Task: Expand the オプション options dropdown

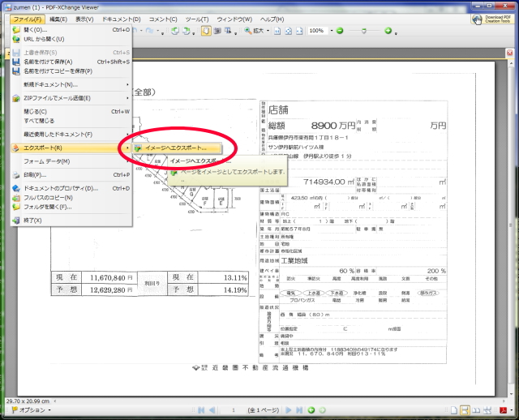Action: [32, 410]
